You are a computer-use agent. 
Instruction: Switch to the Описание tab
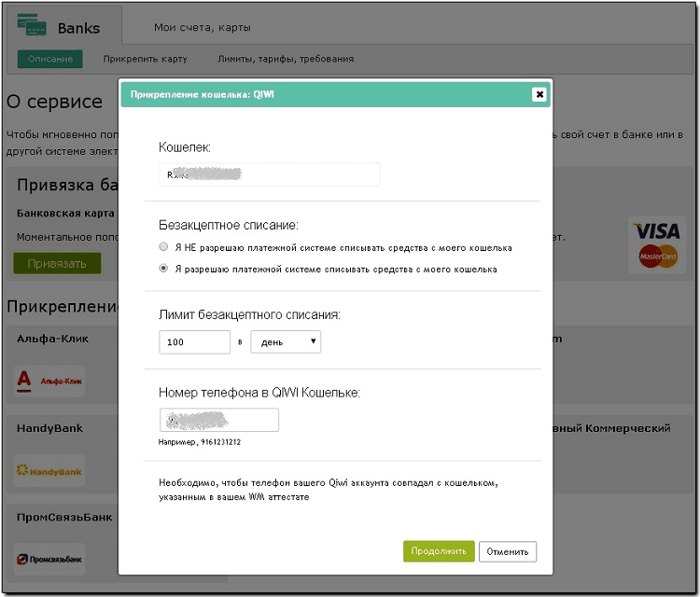point(50,59)
